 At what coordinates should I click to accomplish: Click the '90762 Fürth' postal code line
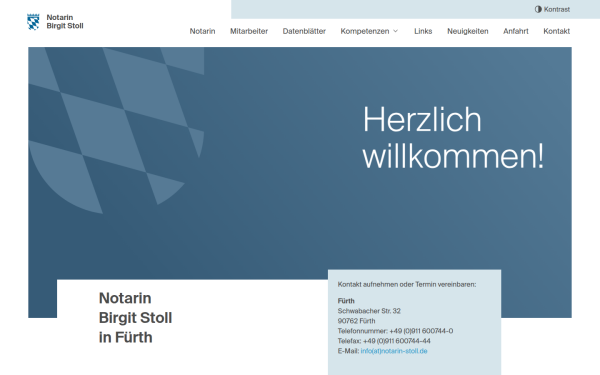coord(356,321)
